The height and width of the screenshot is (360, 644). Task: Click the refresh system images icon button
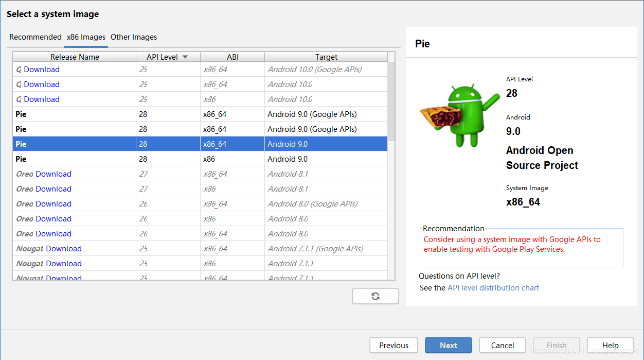pyautogui.click(x=375, y=296)
